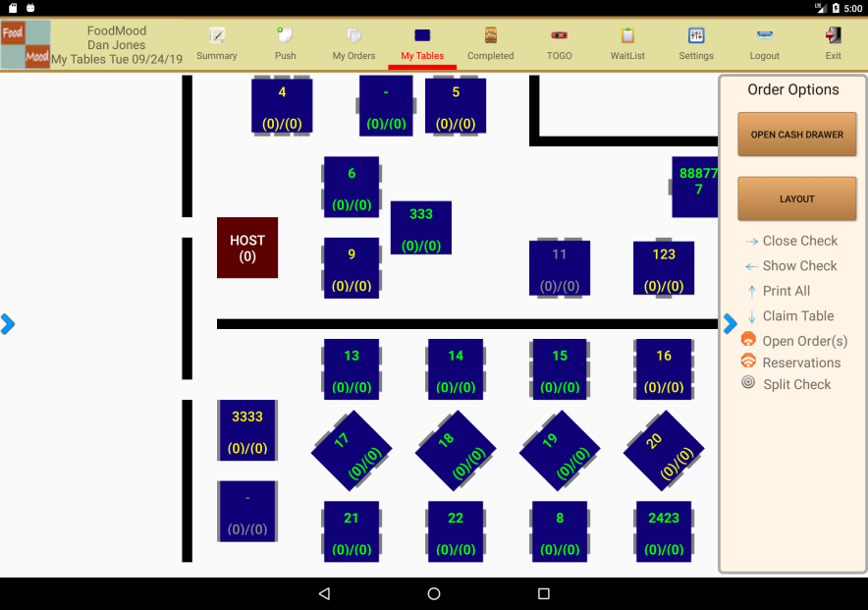
Task: Open the Completed orders icon
Action: [490, 36]
